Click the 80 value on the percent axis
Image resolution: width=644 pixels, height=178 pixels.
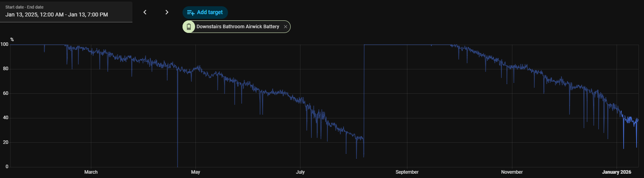5,69
